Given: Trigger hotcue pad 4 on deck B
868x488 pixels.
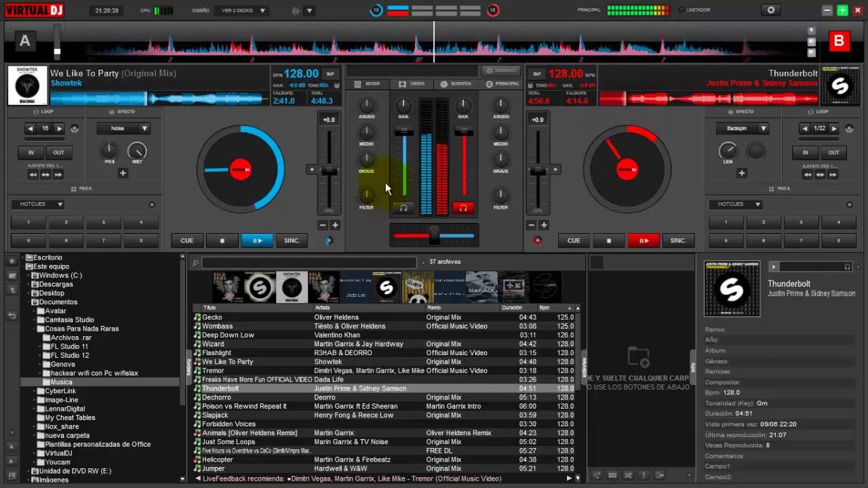Looking at the screenshot, I should (x=838, y=222).
